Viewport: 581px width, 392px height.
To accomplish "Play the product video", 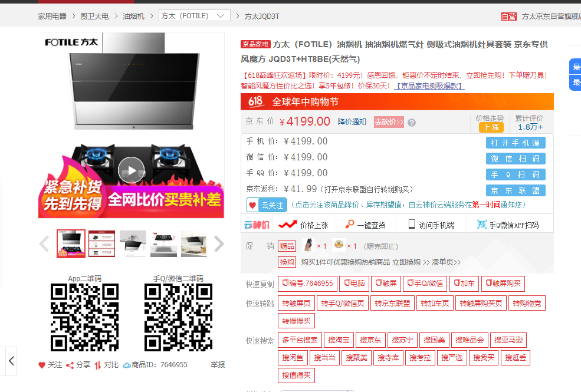I will coord(131,170).
